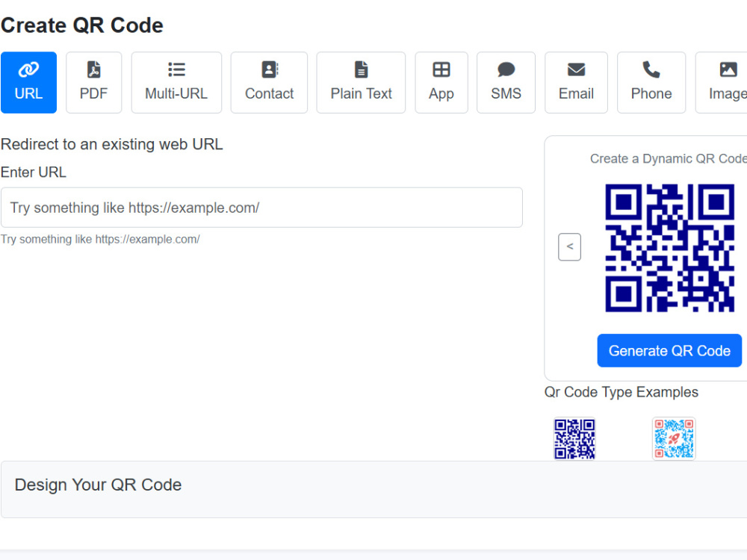Focus the Enter URL input field
Screen dimensions: 747x560
261,207
